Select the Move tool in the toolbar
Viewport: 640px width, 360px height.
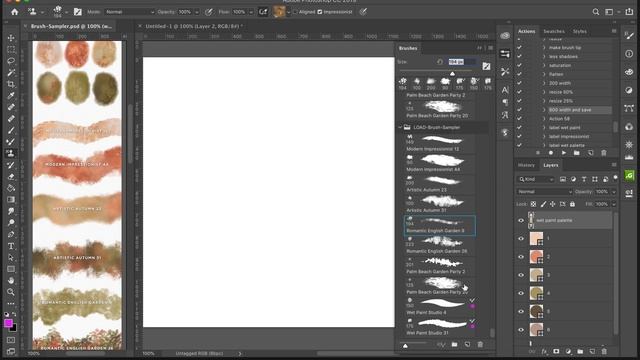coord(11,38)
